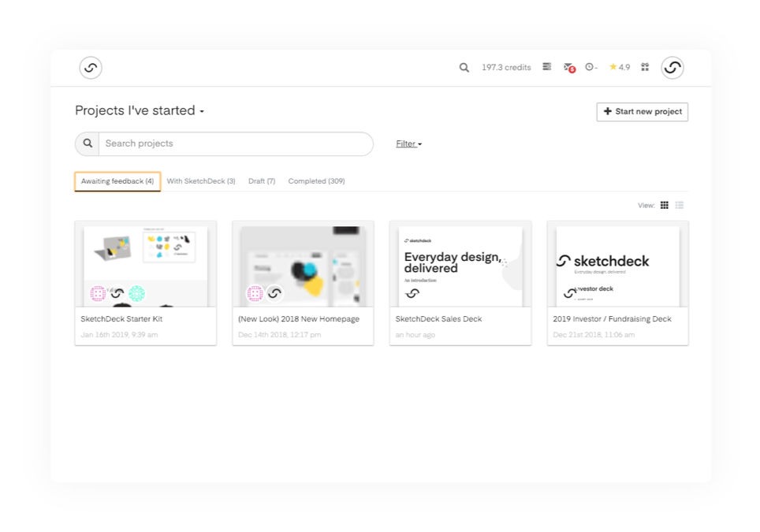Click the Everyday design, delivered thumbnail

click(460, 266)
